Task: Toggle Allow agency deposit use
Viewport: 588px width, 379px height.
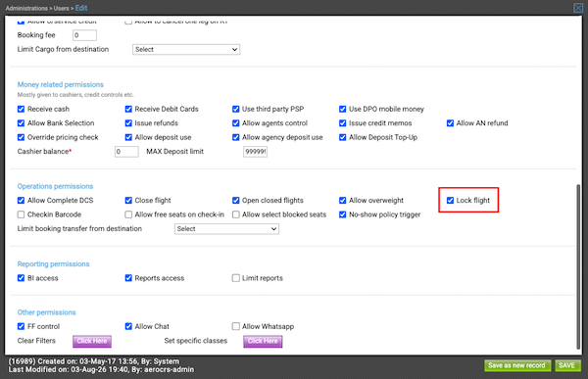Action: (235, 137)
